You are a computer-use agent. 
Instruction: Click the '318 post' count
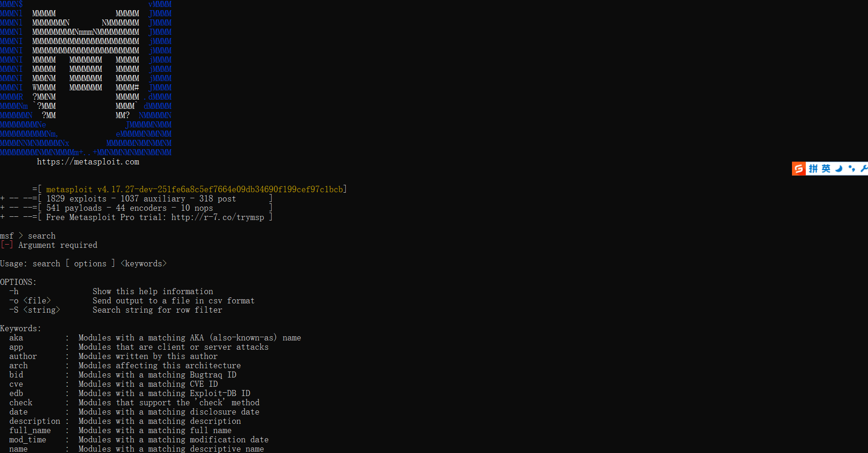[218, 199]
